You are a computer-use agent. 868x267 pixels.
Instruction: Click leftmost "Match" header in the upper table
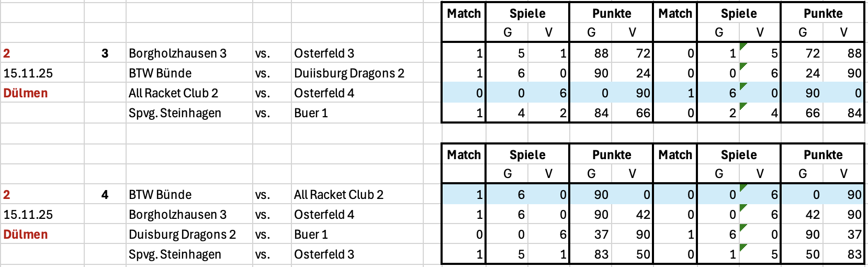(464, 14)
